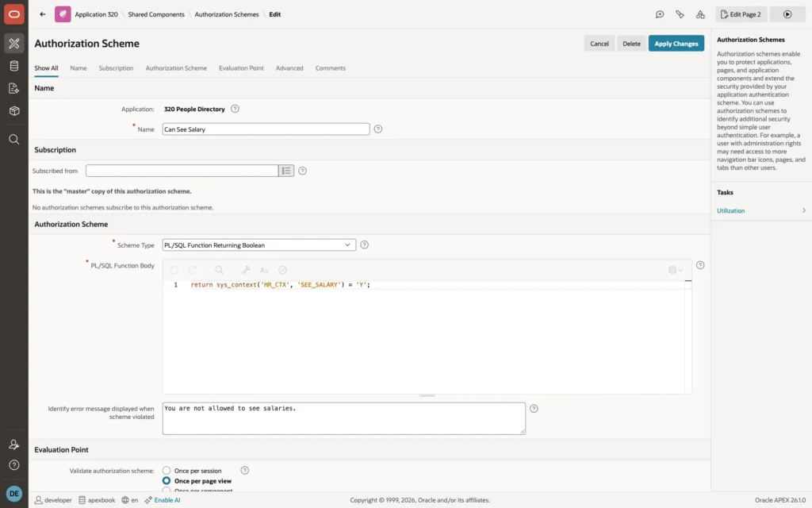Viewport: 812px width, 508px height.
Task: Show help for the Application field
Action: [235, 109]
